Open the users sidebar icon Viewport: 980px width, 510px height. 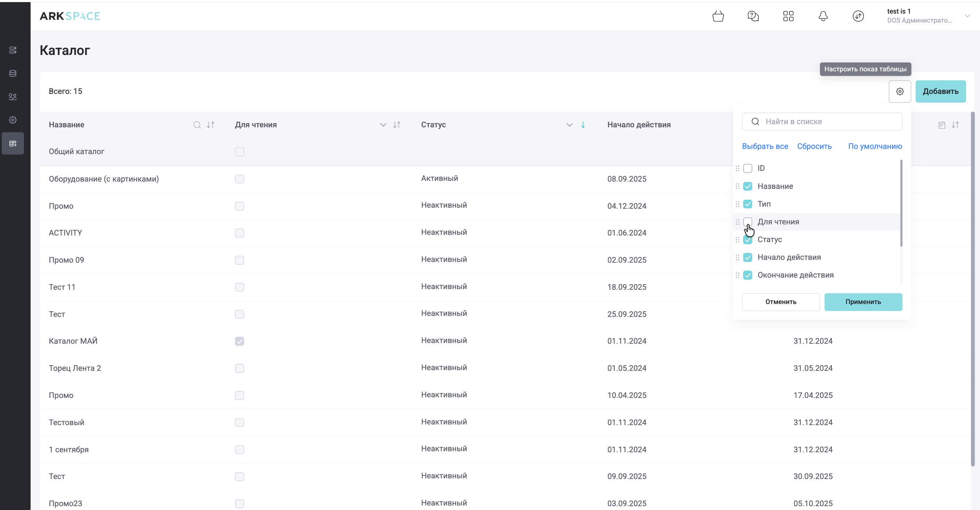(13, 97)
